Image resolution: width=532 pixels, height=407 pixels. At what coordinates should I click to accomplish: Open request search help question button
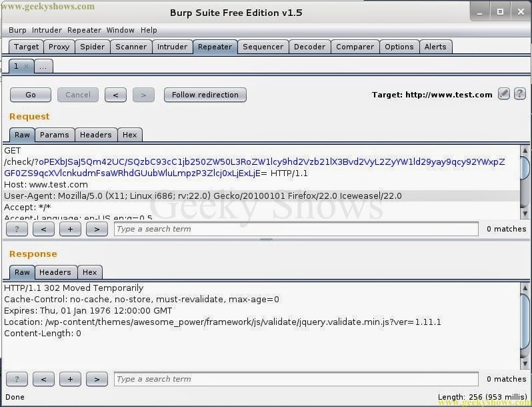pos(17,229)
